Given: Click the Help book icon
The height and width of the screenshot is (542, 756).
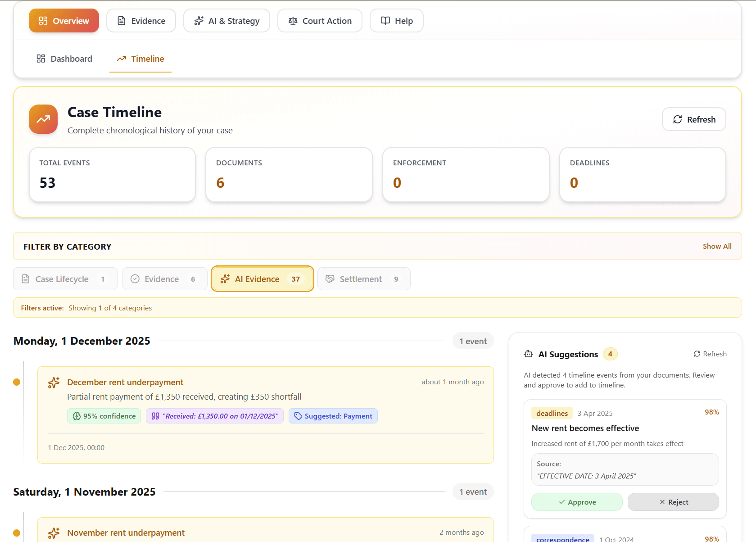Looking at the screenshot, I should point(385,20).
